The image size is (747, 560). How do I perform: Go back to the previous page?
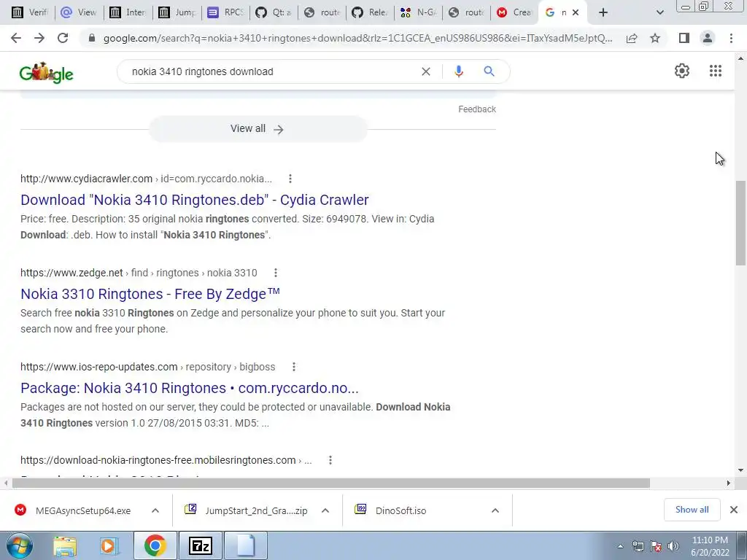point(16,38)
